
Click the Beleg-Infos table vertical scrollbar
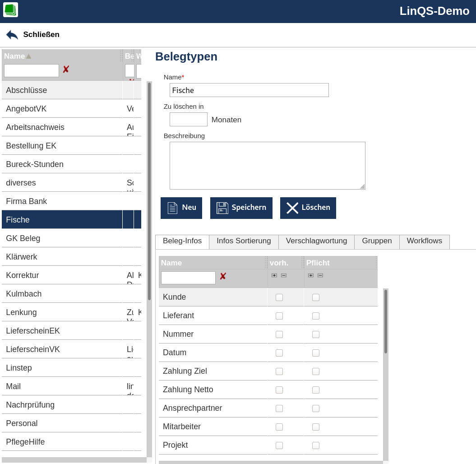click(x=386, y=321)
